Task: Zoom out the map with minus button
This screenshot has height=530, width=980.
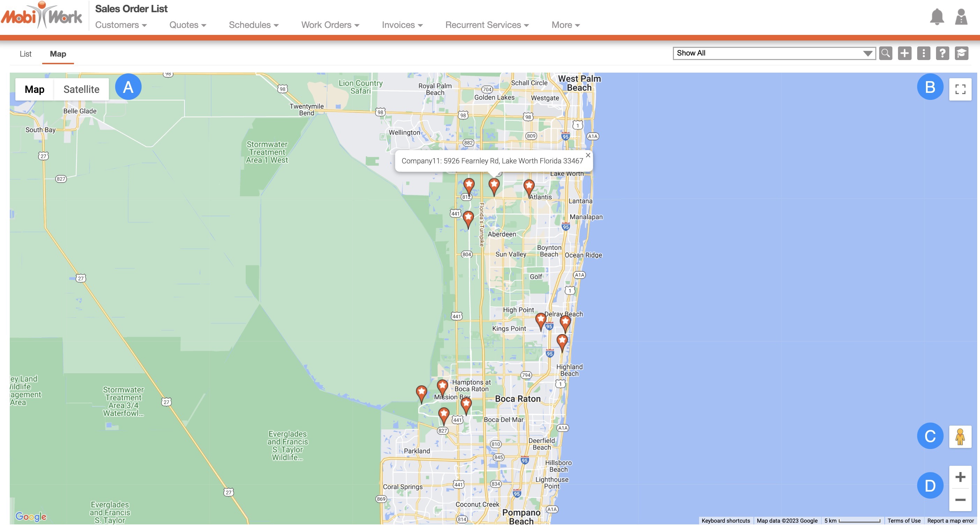Action: click(960, 500)
